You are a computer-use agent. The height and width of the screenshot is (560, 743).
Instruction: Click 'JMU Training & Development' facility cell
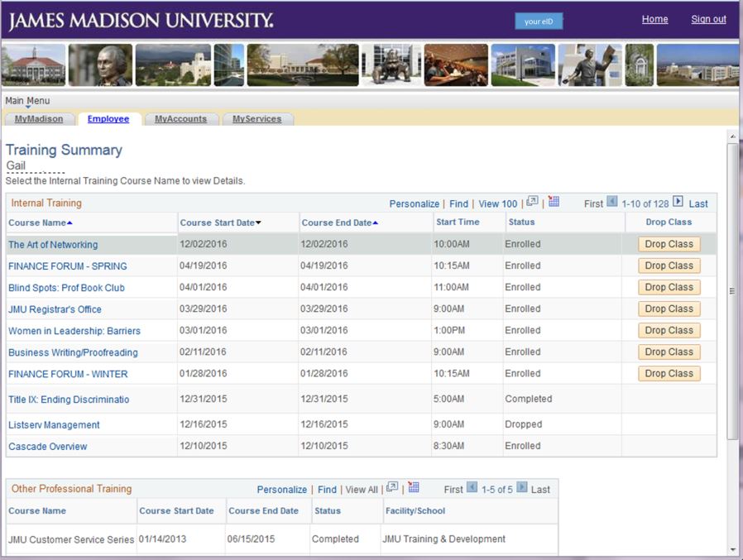point(443,539)
